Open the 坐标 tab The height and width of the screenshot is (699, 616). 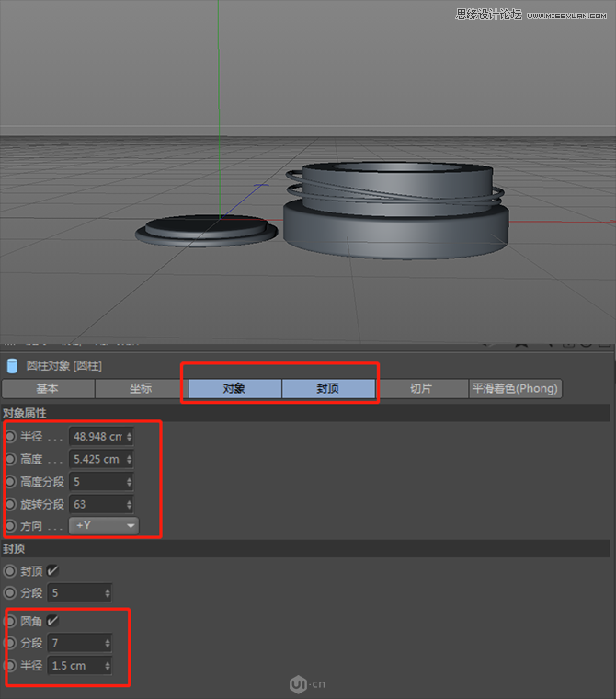140,388
